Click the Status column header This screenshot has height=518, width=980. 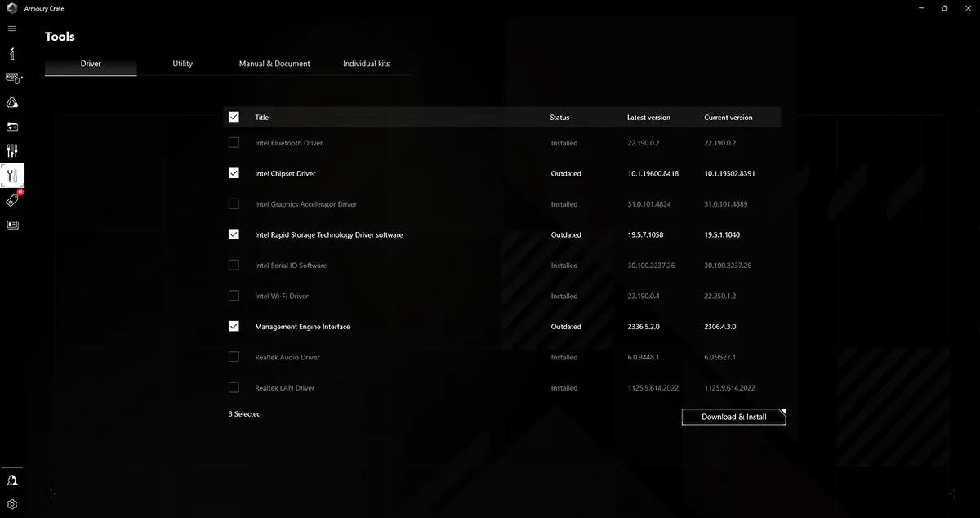coord(559,118)
